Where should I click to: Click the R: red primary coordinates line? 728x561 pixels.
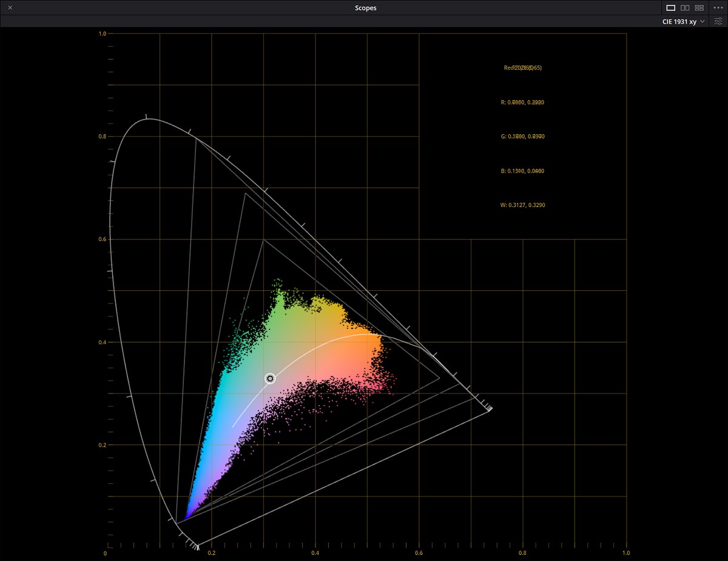pyautogui.click(x=522, y=103)
